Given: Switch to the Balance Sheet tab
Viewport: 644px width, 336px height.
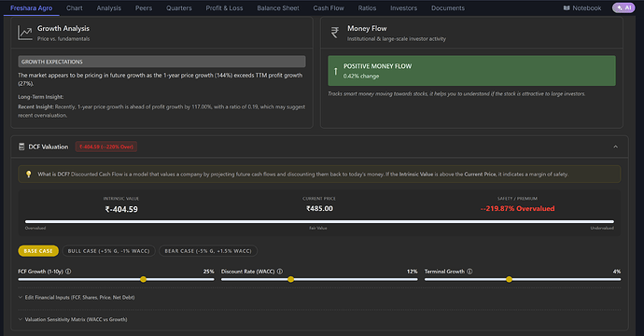Looking at the screenshot, I should (x=278, y=8).
